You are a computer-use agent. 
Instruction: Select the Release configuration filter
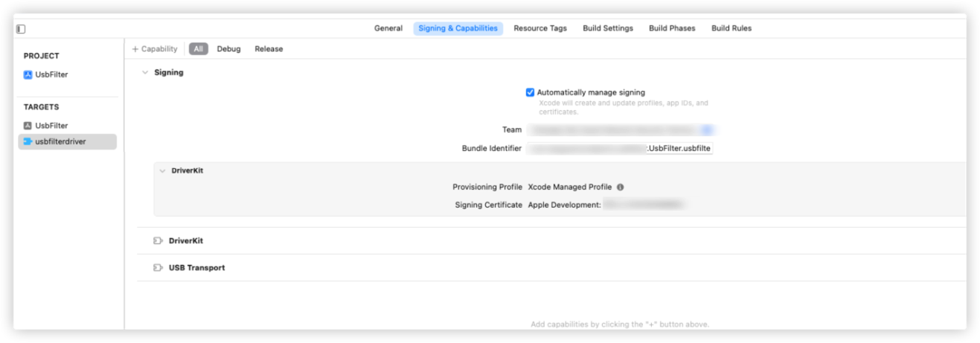(269, 49)
